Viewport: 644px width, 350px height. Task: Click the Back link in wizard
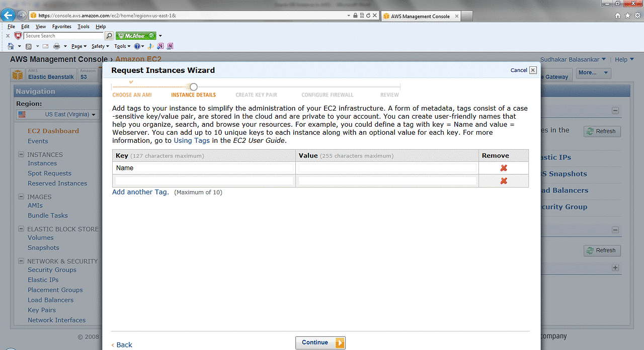tap(122, 345)
